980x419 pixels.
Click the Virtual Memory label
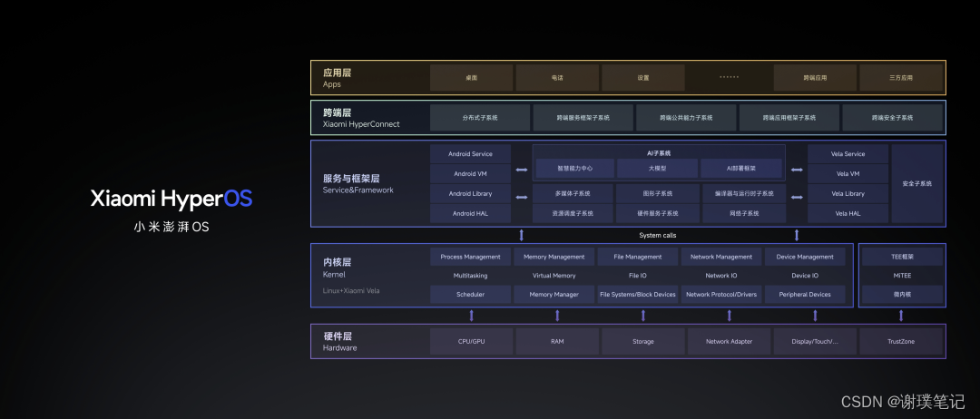554,276
